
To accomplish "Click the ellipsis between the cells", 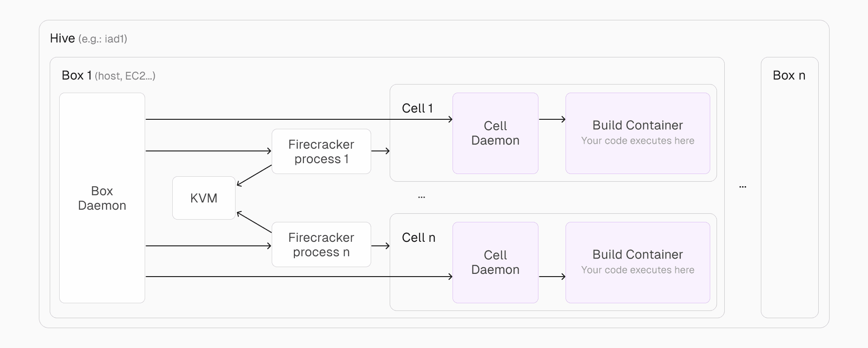I will pyautogui.click(x=421, y=197).
